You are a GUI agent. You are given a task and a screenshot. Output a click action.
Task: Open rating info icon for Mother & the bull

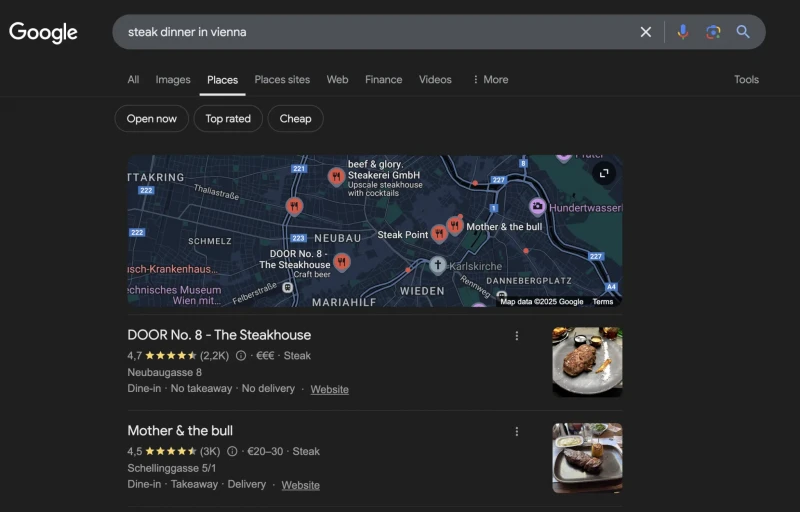(232, 451)
